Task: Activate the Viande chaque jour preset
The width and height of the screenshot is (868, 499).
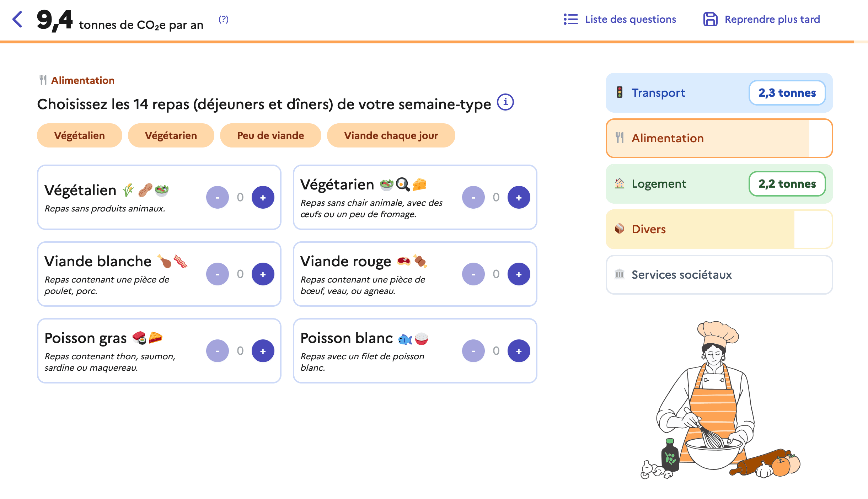Action: pyautogui.click(x=391, y=135)
